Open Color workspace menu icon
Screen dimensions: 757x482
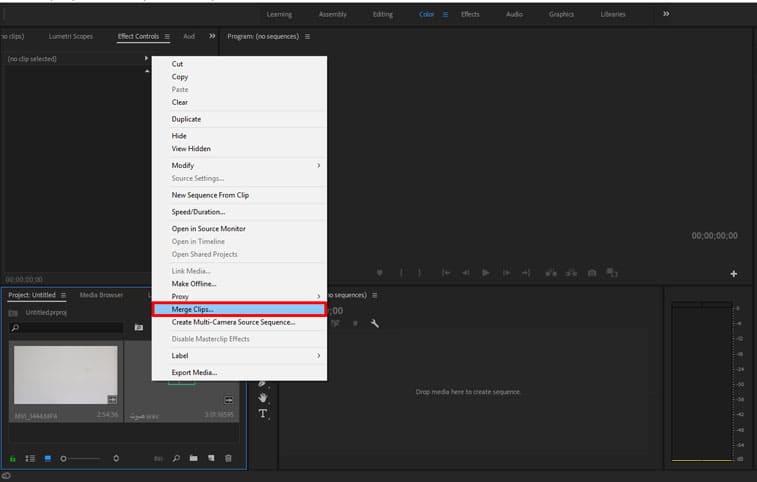pos(445,14)
